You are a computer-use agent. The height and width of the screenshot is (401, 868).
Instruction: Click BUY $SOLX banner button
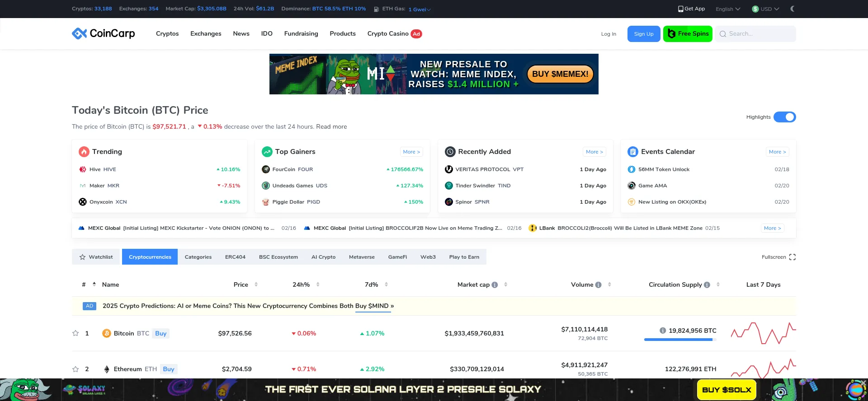726,390
